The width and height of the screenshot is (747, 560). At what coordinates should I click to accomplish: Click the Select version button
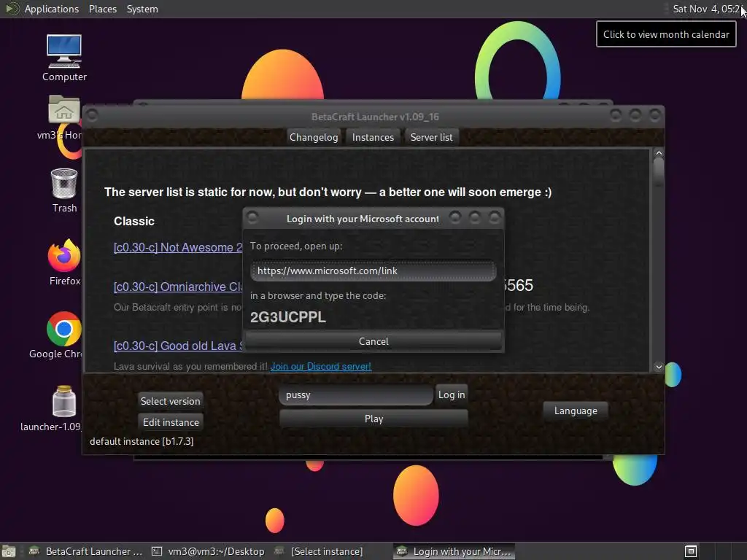coord(170,401)
